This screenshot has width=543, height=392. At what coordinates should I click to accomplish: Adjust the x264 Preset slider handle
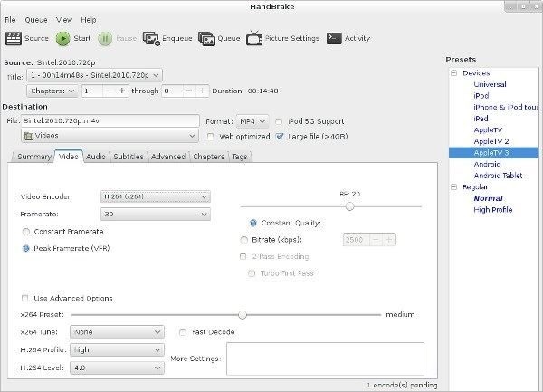tap(242, 315)
